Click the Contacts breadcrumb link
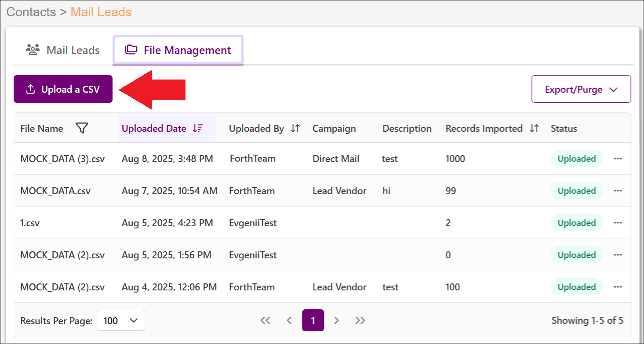The image size is (644, 344). pyautogui.click(x=31, y=12)
